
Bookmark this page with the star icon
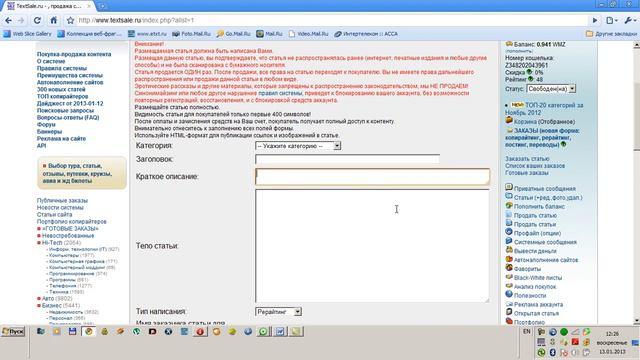point(70,20)
